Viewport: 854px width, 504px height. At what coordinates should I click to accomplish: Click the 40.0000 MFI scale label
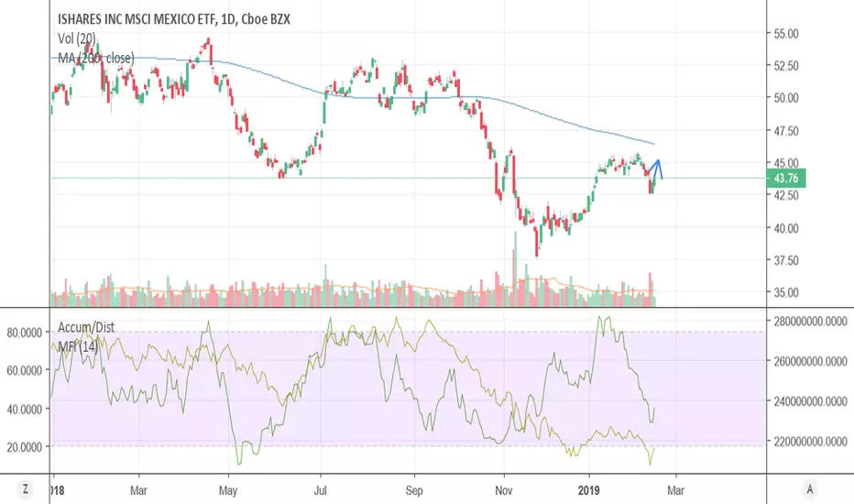pyautogui.click(x=25, y=410)
